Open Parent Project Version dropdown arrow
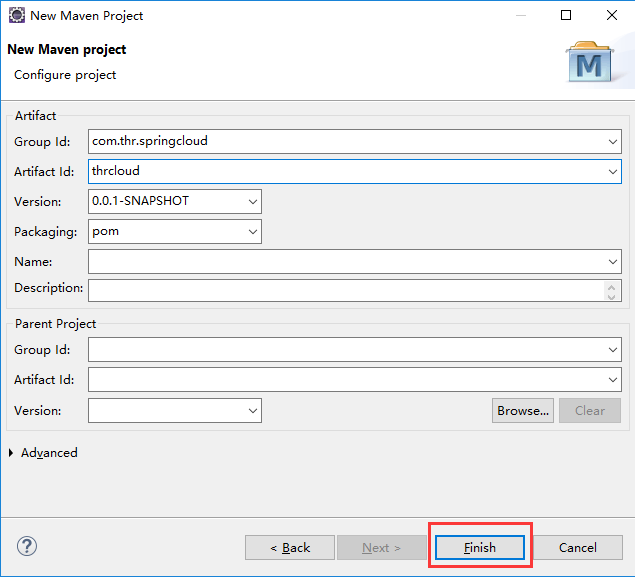 pos(253,411)
